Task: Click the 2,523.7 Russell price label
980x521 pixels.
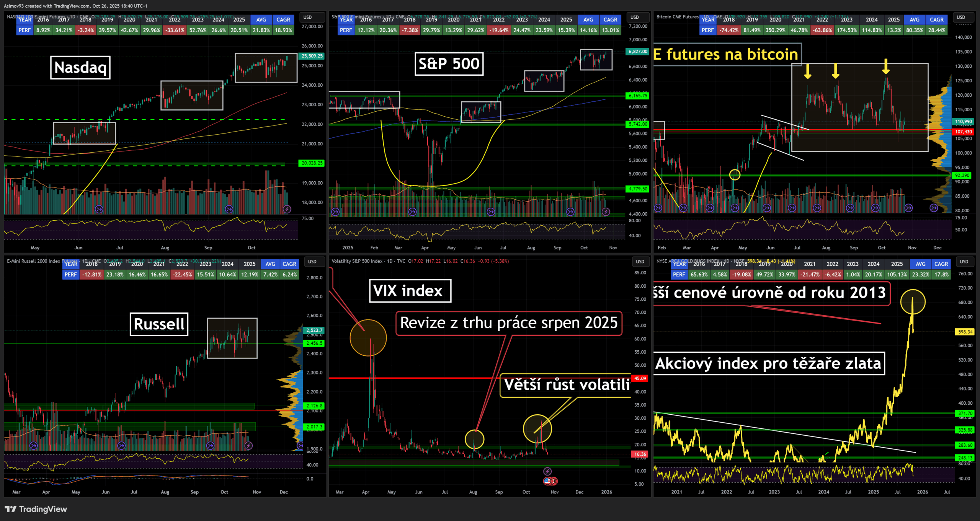Action: click(x=314, y=330)
